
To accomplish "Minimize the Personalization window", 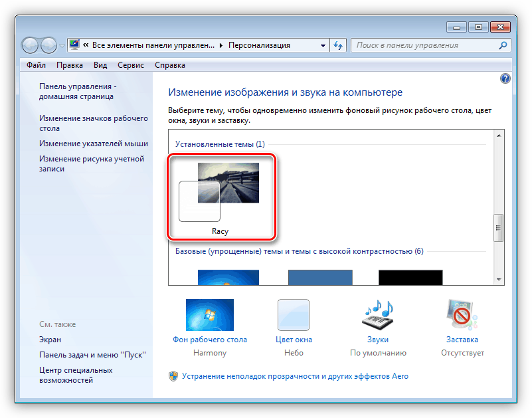I will coord(457,27).
